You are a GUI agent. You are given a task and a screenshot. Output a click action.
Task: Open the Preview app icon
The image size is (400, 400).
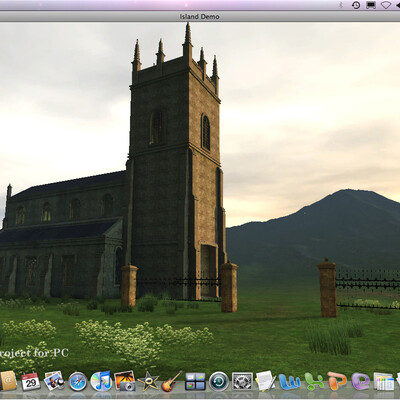tap(54, 381)
